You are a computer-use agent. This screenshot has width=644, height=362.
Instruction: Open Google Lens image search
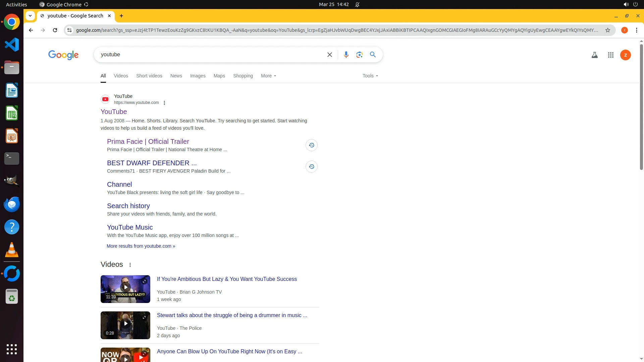coord(359,55)
